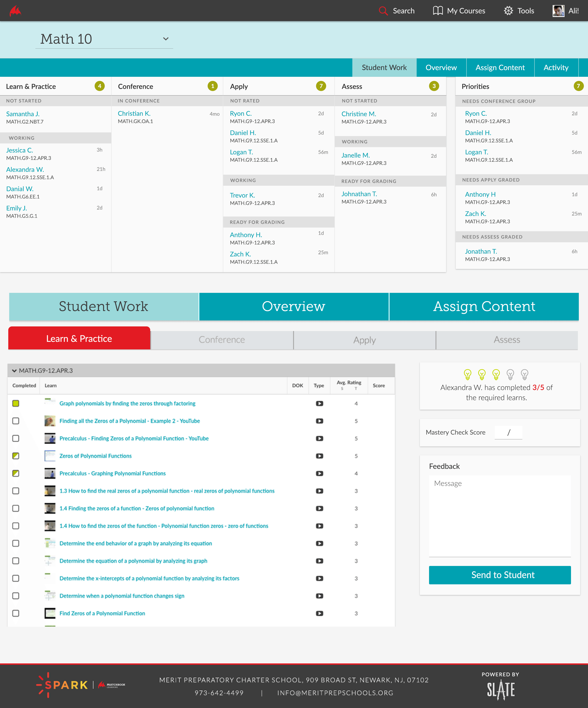The image size is (588, 708).
Task: Toggle checkbox for Precalculus - Graphing Polynomial Functions
Action: 16,474
